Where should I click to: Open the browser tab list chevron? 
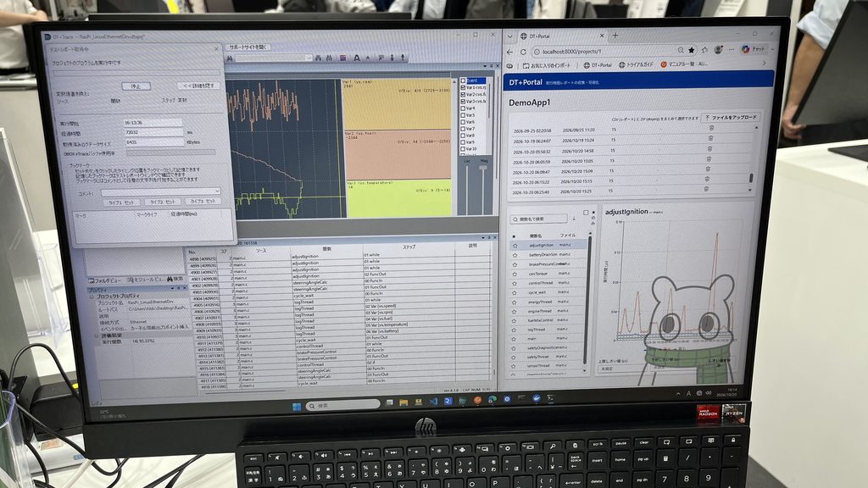[509, 36]
